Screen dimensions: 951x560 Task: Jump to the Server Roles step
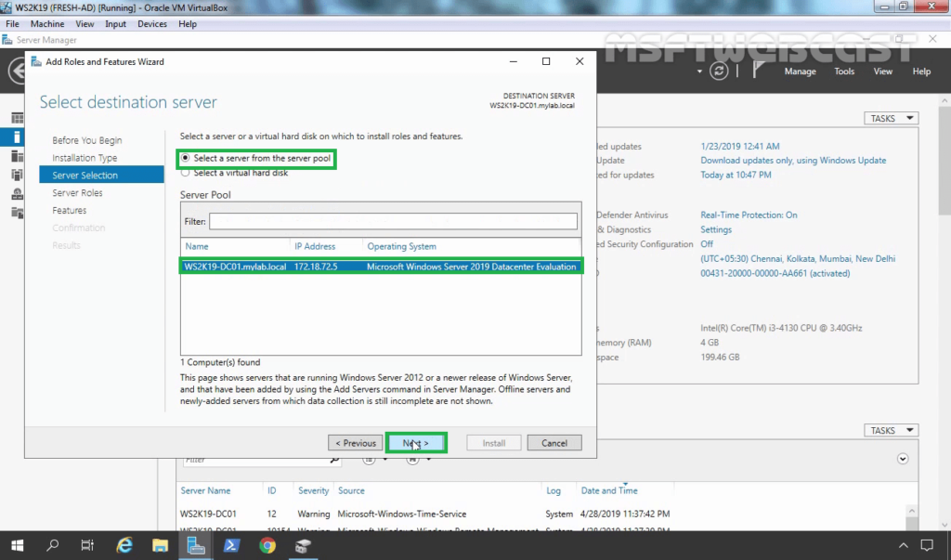coord(77,192)
